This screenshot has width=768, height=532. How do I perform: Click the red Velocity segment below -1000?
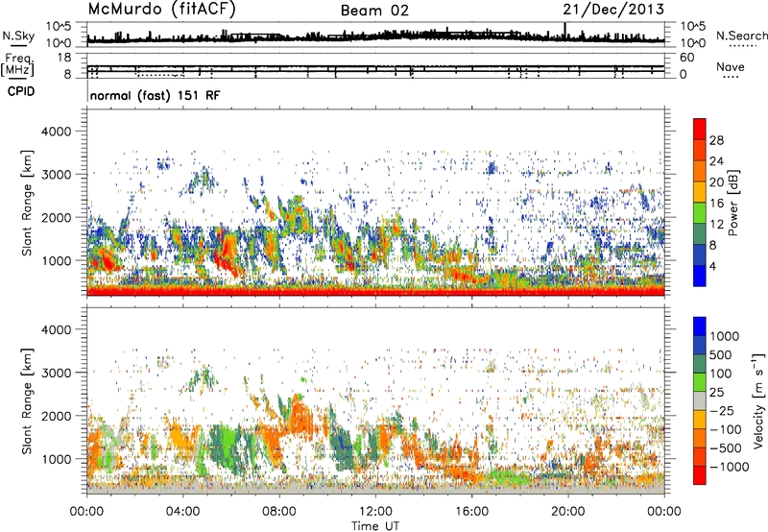coord(700,475)
